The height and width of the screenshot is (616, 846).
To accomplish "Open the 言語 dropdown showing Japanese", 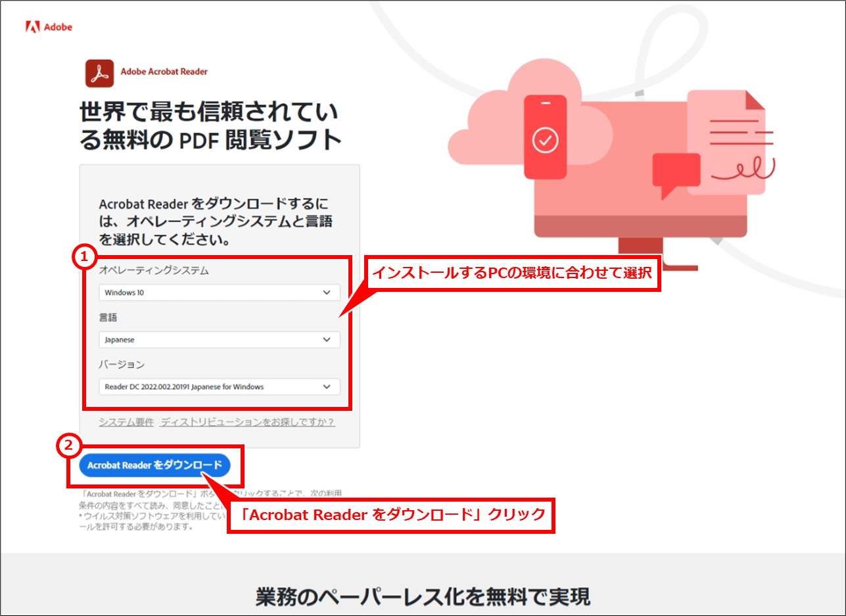I will click(x=220, y=340).
